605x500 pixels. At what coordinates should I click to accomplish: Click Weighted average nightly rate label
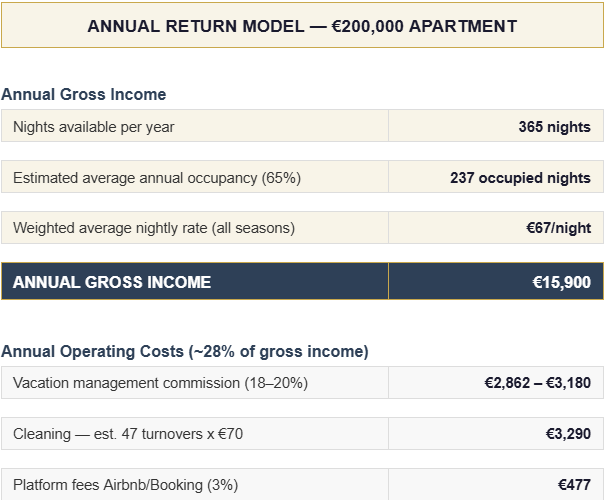153,228
